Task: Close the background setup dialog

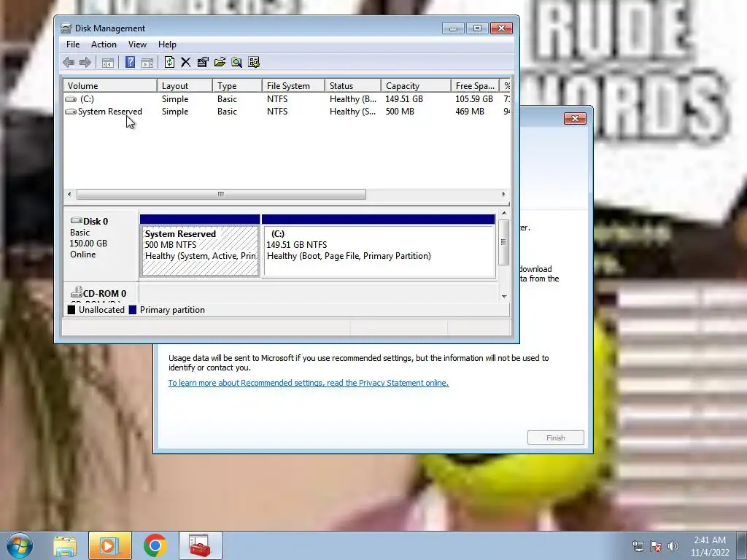Action: pyautogui.click(x=575, y=119)
